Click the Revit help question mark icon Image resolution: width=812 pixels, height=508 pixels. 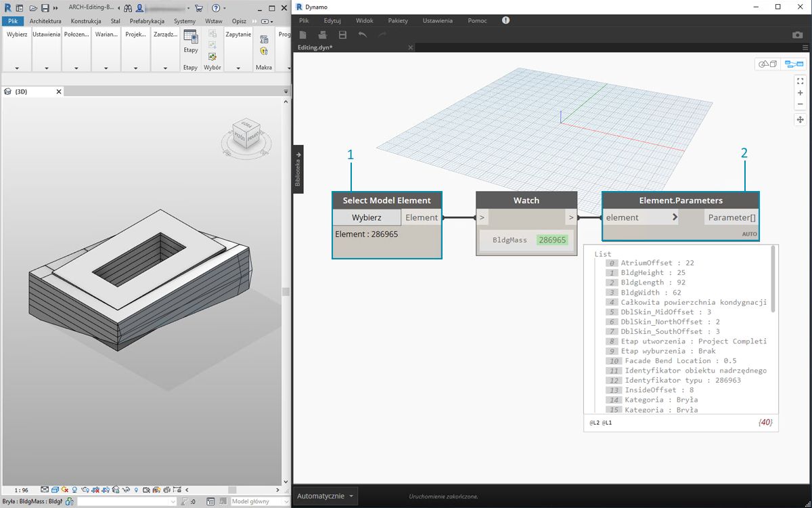[216, 8]
